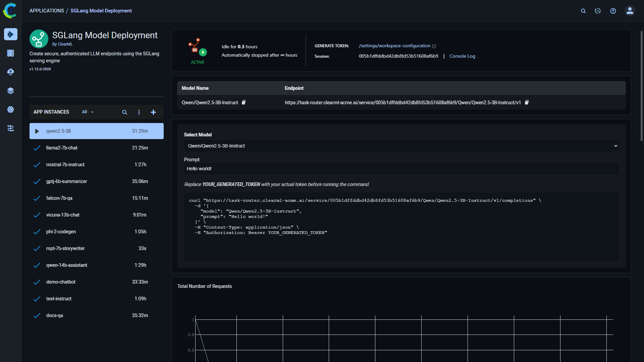644x362 pixels.
Task: Copy the endpoint URL icon
Action: coord(527,103)
